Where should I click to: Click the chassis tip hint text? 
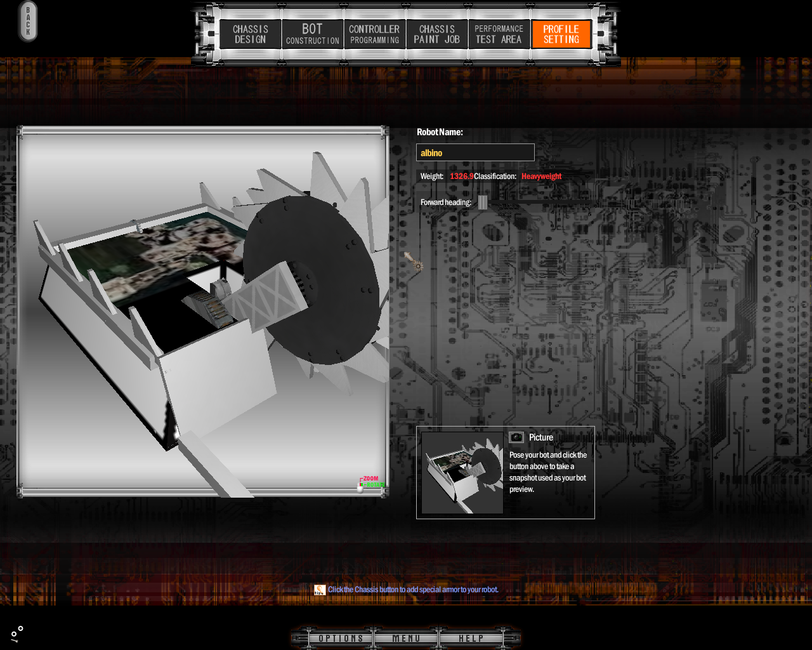coord(413,590)
